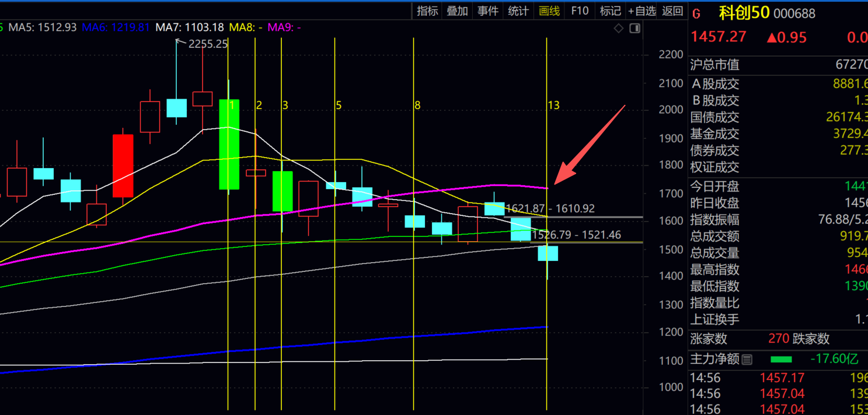Click the 涨家数 label
Viewport: 868px width, 415px height.
(709, 339)
